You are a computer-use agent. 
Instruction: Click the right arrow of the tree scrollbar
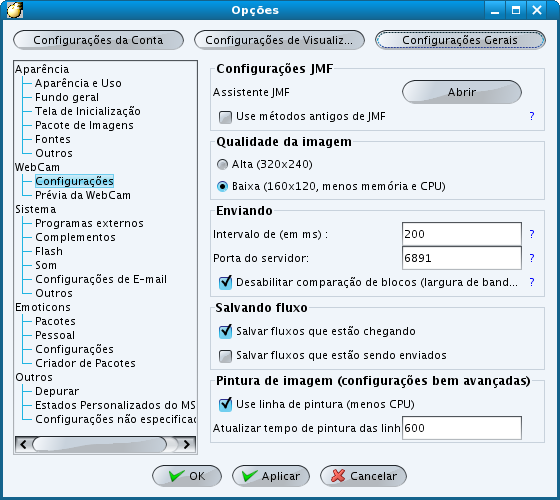(187, 444)
